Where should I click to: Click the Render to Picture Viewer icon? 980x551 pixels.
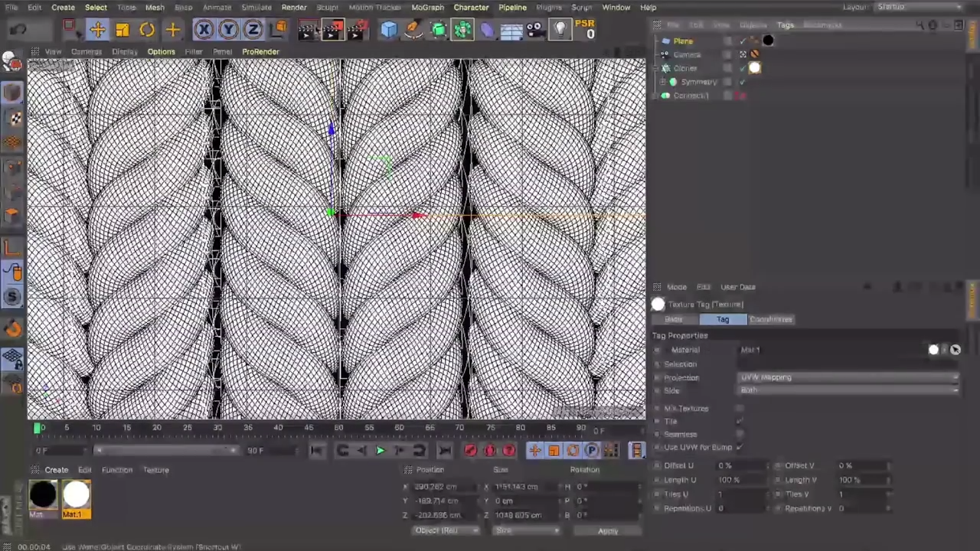[332, 29]
